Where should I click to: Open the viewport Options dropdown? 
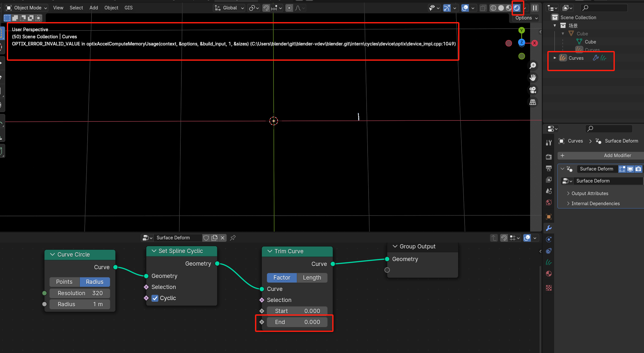pyautogui.click(x=526, y=18)
